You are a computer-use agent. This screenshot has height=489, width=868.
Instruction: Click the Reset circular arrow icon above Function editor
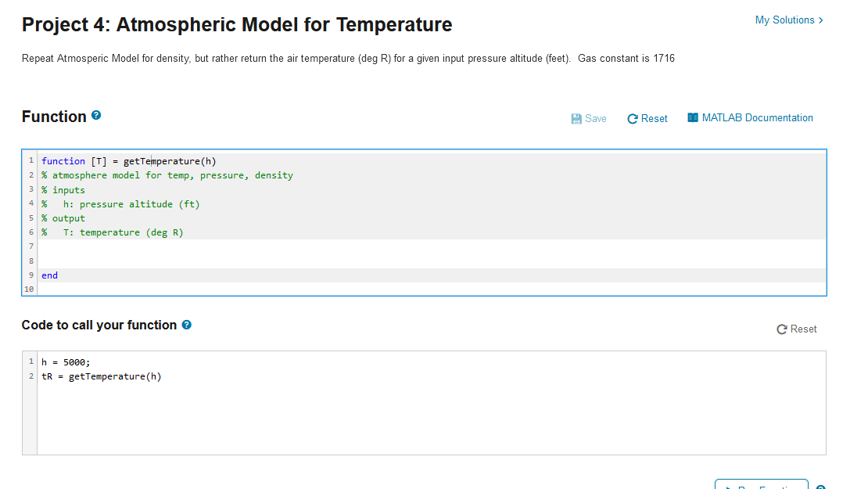[632, 118]
